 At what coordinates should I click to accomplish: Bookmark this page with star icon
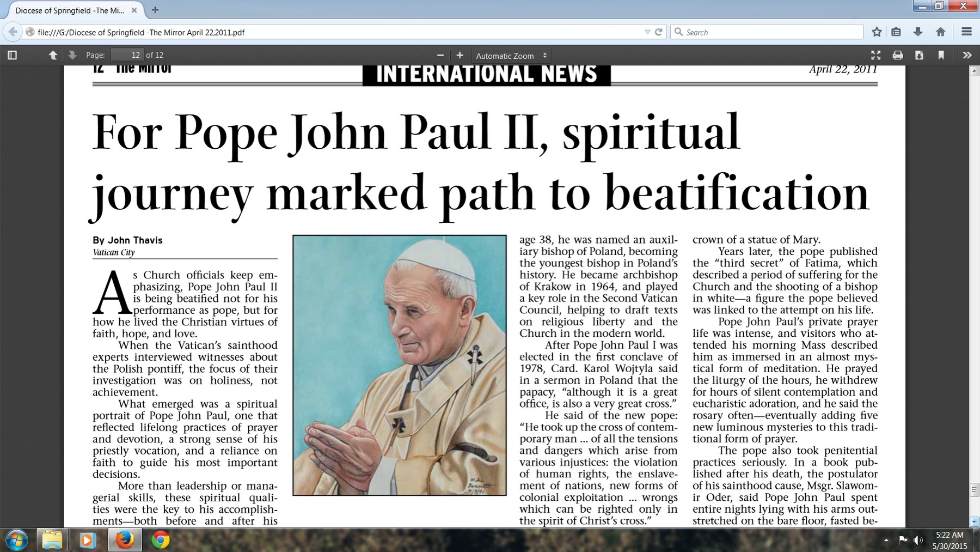click(x=877, y=32)
